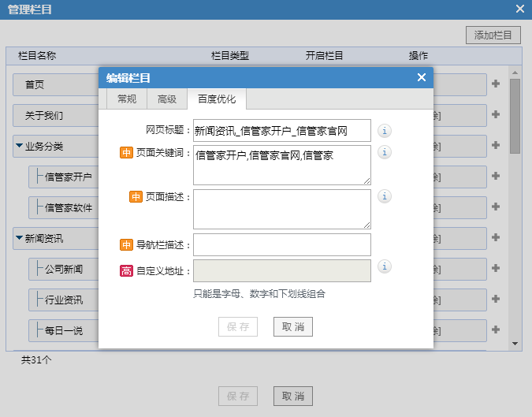
Task: Click the 添加栏目 button
Action: pyautogui.click(x=493, y=35)
